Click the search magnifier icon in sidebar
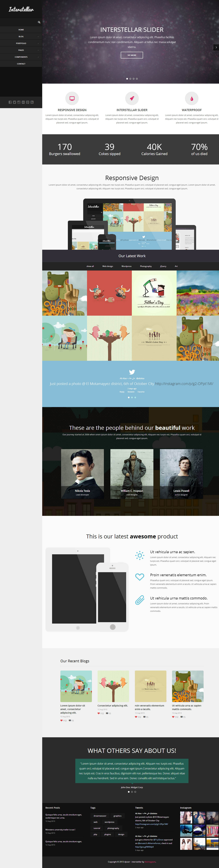 point(39,22)
